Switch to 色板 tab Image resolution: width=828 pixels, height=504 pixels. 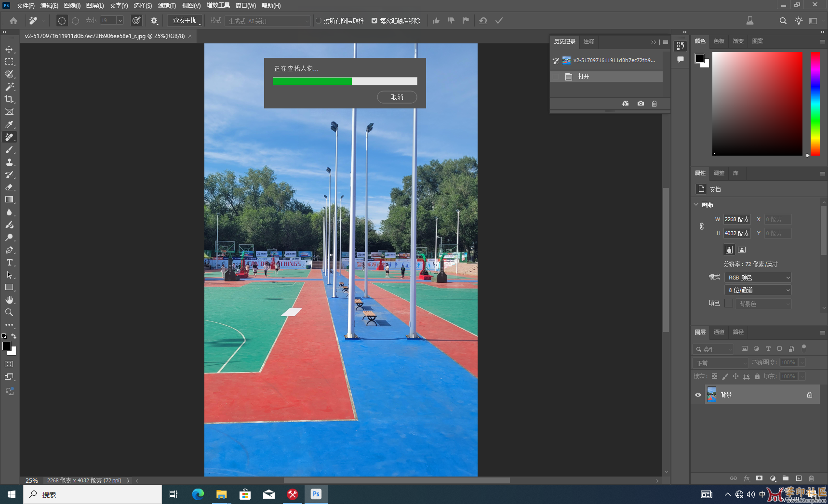(x=719, y=41)
